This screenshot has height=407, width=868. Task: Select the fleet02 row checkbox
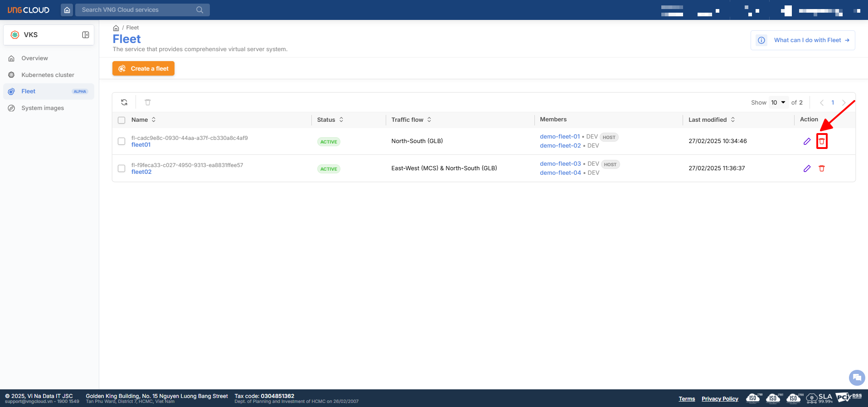point(121,168)
